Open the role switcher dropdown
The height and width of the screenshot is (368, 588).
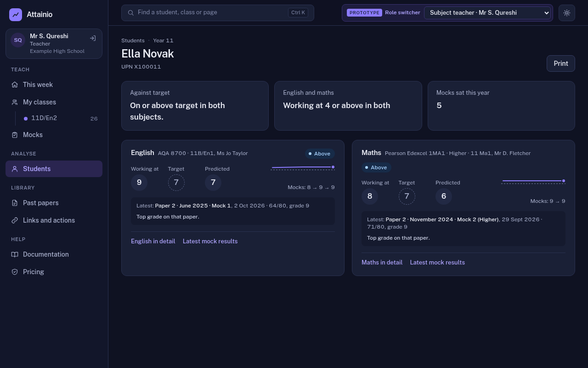coord(487,13)
